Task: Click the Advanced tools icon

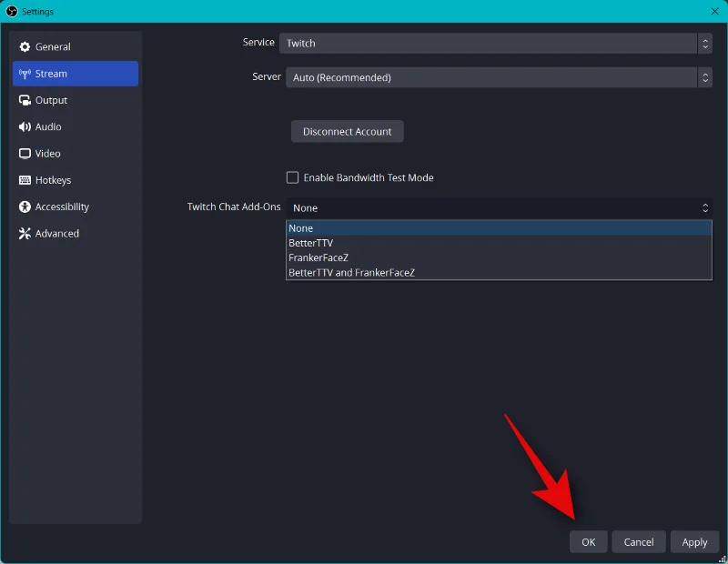Action: [25, 234]
